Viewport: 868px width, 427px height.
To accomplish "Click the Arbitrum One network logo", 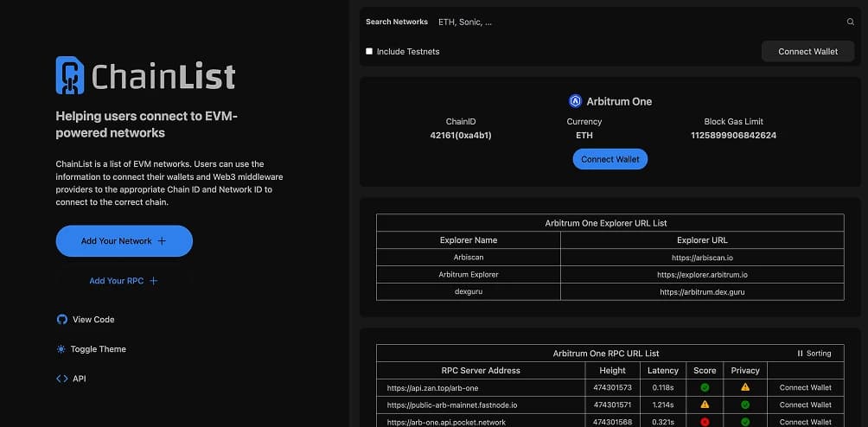I will 575,101.
